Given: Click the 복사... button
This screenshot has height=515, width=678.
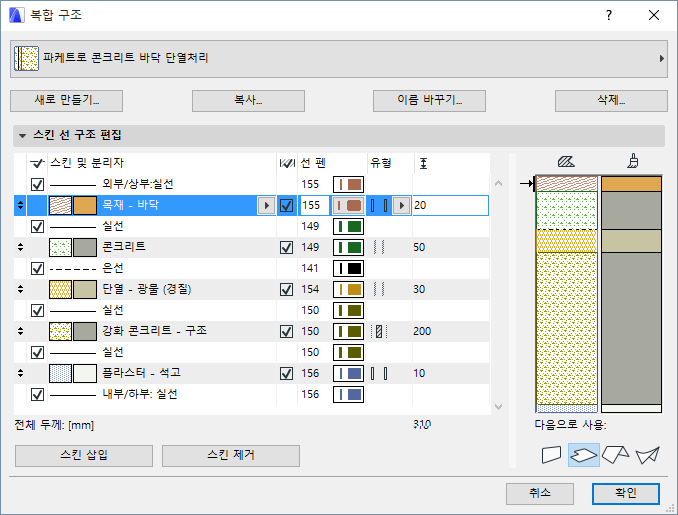Looking at the screenshot, I should 248,101.
